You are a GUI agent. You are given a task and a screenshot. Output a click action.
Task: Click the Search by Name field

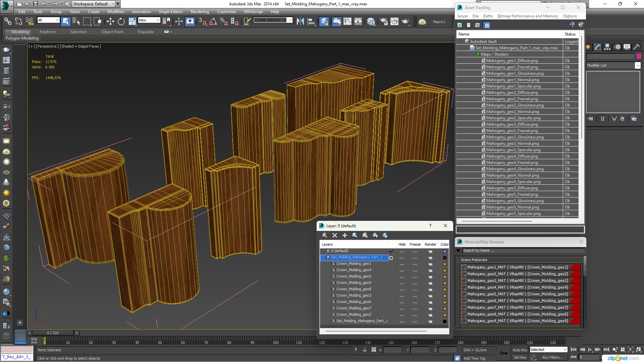point(523,251)
